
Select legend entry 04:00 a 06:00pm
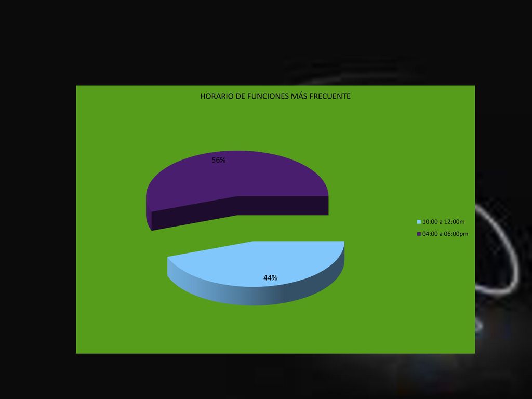click(x=443, y=234)
